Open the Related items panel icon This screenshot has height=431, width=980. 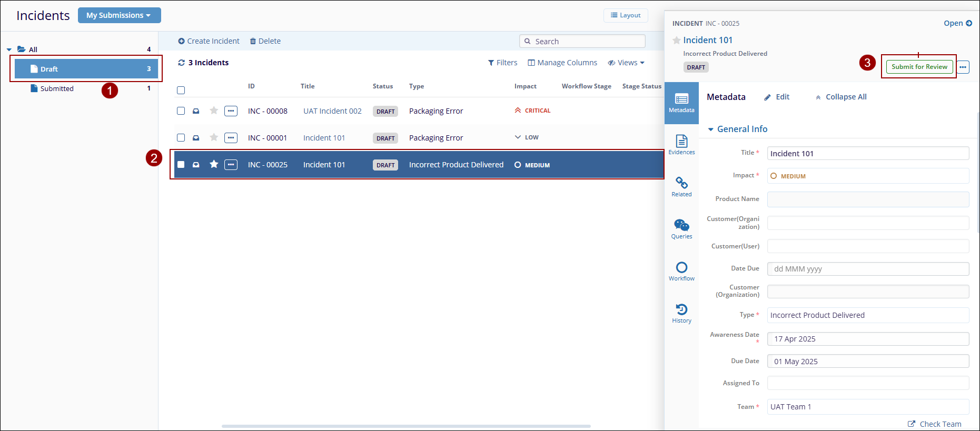[x=681, y=186]
